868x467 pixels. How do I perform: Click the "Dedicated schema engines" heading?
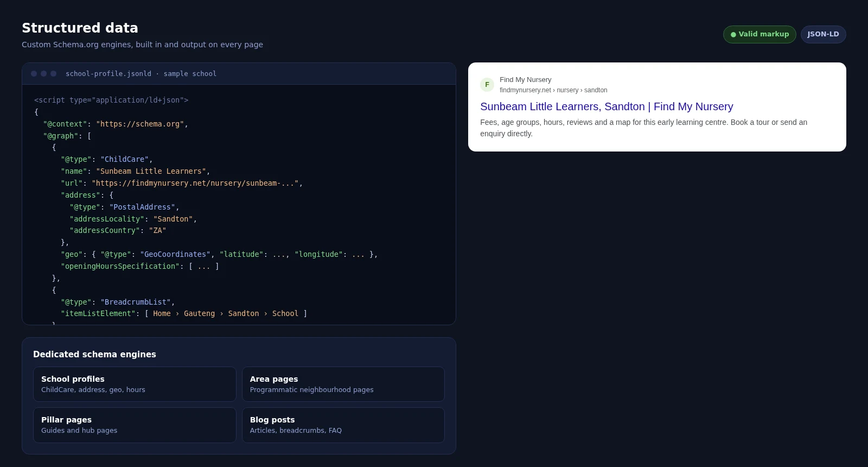coord(94,355)
